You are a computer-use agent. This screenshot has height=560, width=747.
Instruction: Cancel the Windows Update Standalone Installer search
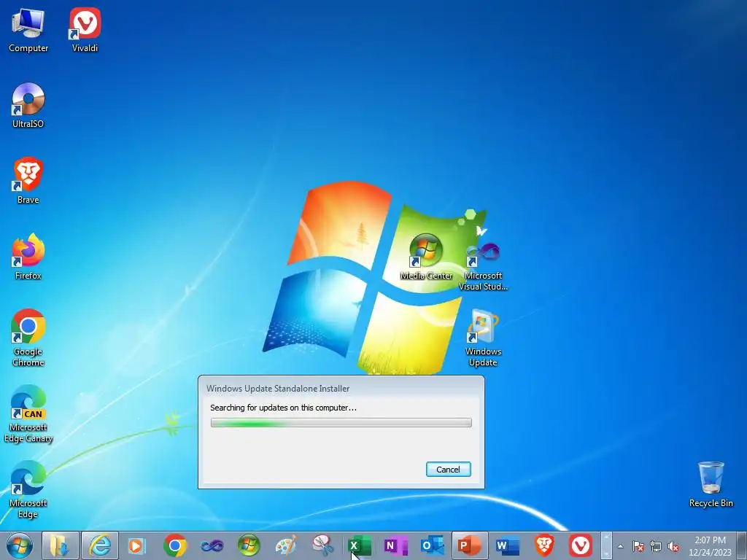click(x=449, y=469)
